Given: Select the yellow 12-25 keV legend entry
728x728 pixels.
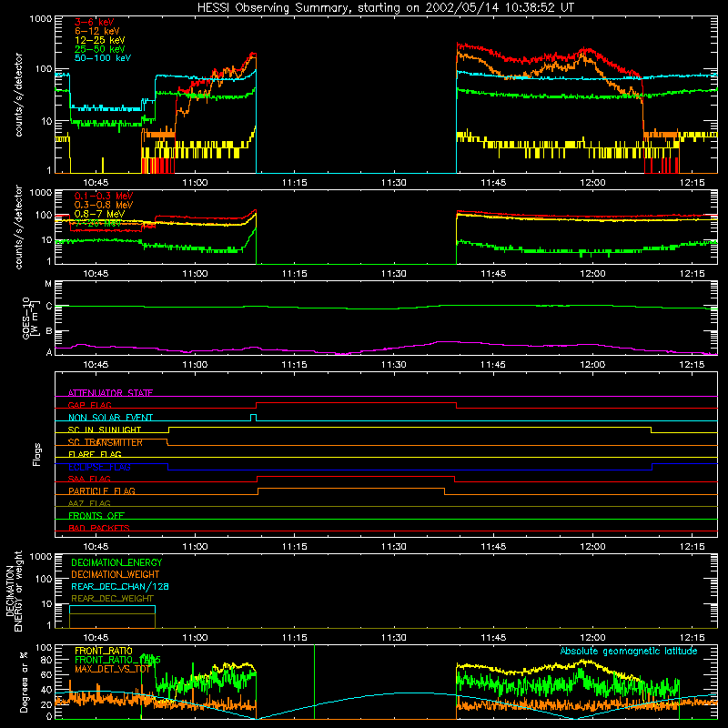Looking at the screenshot, I should pyautogui.click(x=99, y=40).
